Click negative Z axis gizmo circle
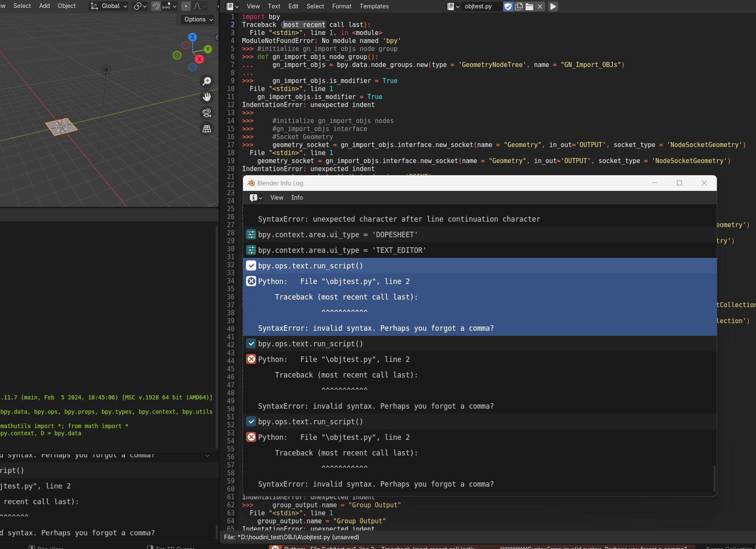The width and height of the screenshot is (756, 549). click(x=192, y=67)
